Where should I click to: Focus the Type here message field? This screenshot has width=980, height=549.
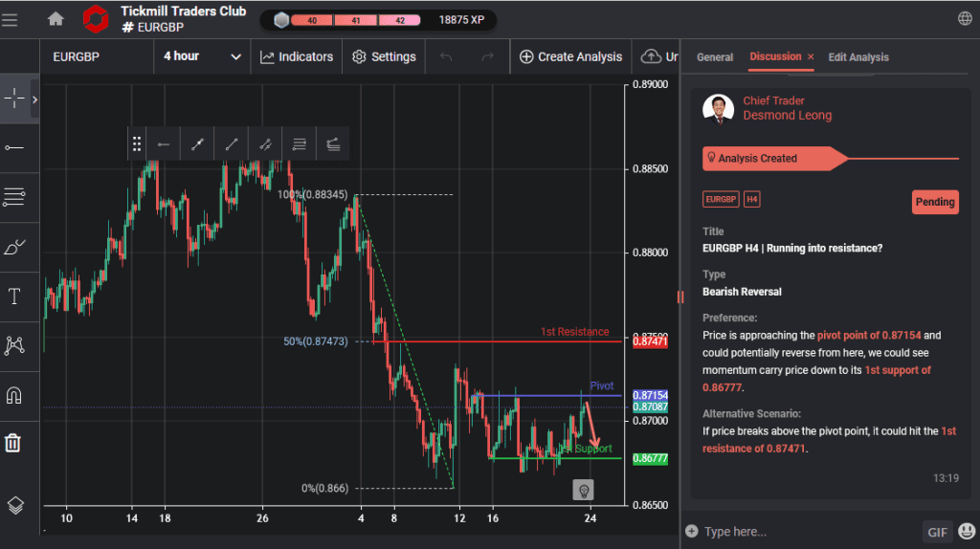click(810, 532)
